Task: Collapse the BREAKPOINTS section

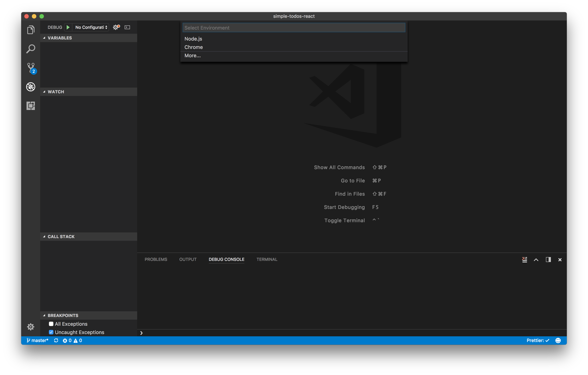Action: (x=88, y=315)
